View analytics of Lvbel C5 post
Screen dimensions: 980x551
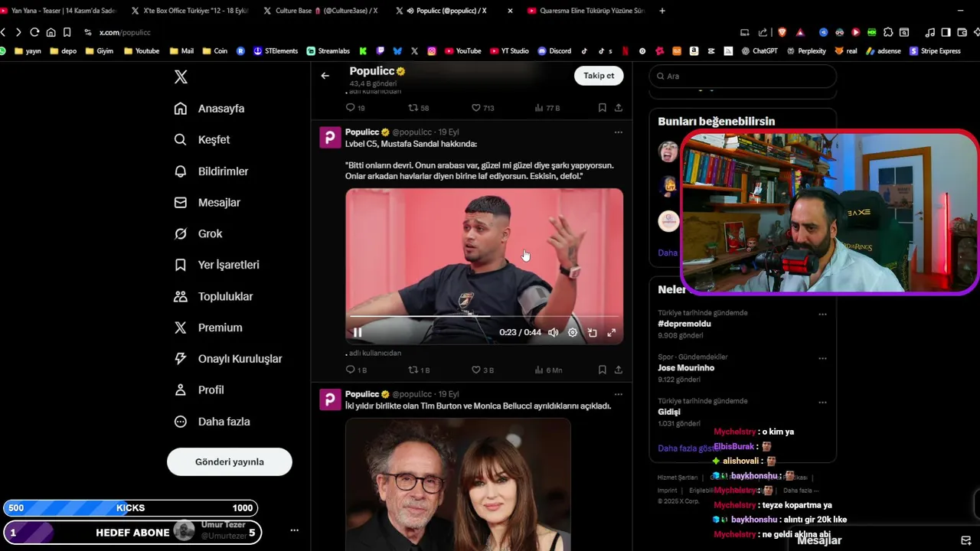(548, 370)
